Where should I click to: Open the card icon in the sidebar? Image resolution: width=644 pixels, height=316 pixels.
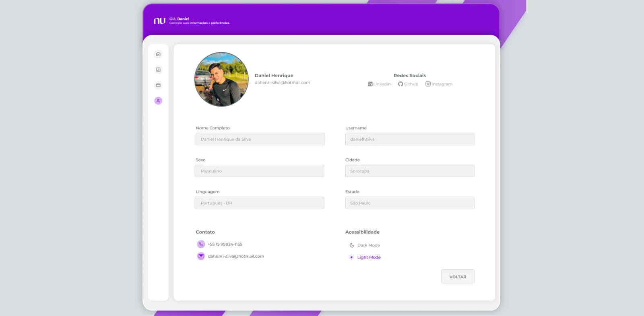point(158,85)
